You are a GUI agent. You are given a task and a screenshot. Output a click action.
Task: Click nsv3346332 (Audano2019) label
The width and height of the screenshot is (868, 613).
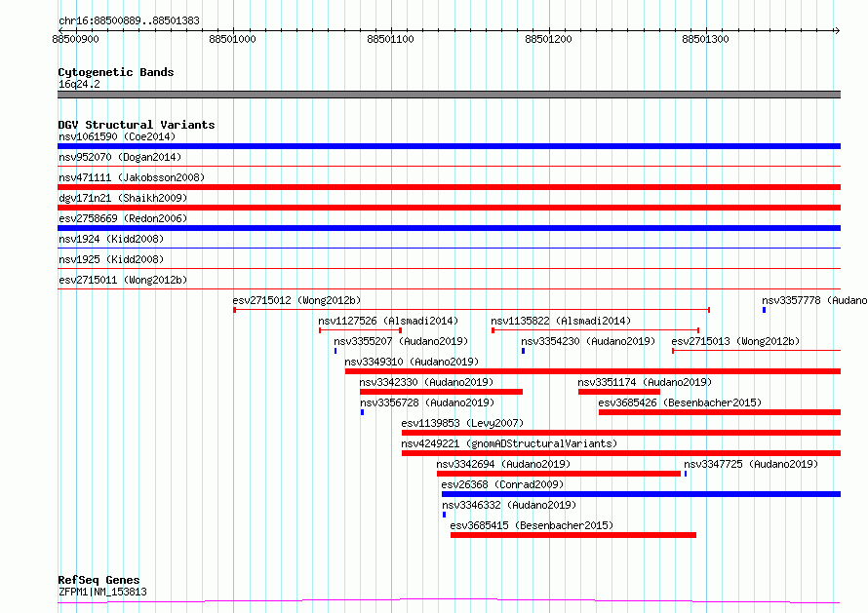[509, 505]
